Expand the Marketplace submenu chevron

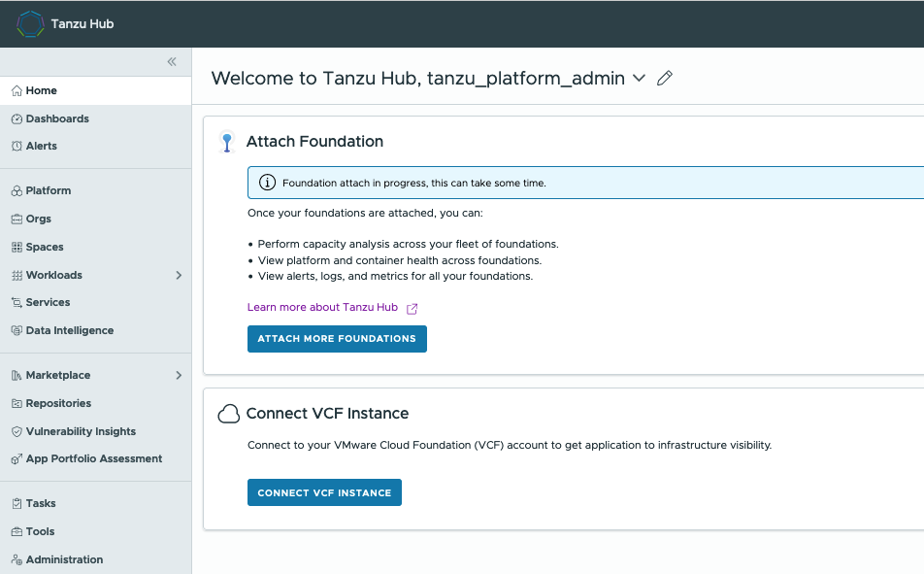click(x=179, y=375)
